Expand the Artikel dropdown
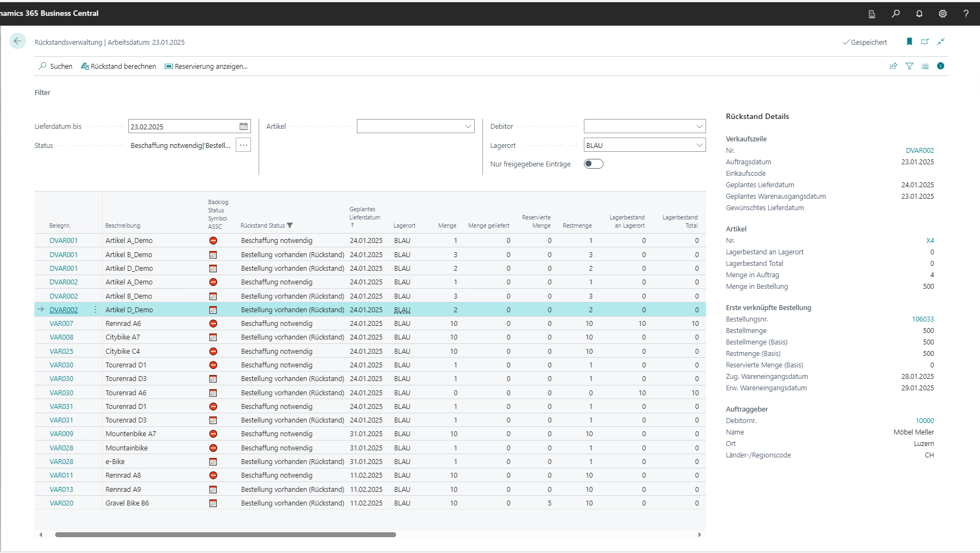980x553 pixels. (468, 127)
